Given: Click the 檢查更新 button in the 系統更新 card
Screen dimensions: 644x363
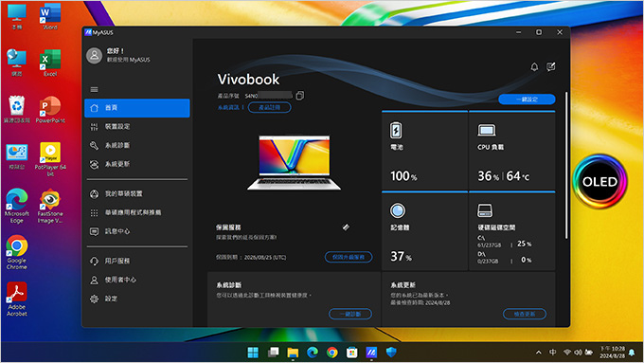Looking at the screenshot, I should [x=525, y=314].
